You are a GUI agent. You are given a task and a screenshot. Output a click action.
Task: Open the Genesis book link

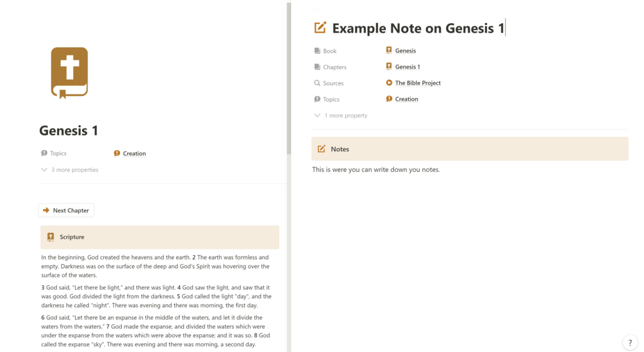tap(405, 51)
